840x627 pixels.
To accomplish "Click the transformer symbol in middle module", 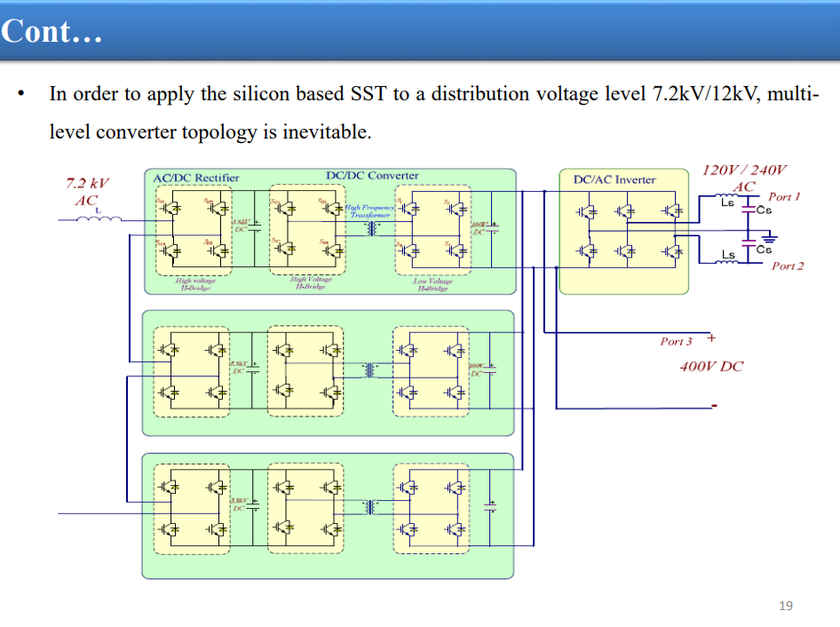I will click(x=369, y=369).
